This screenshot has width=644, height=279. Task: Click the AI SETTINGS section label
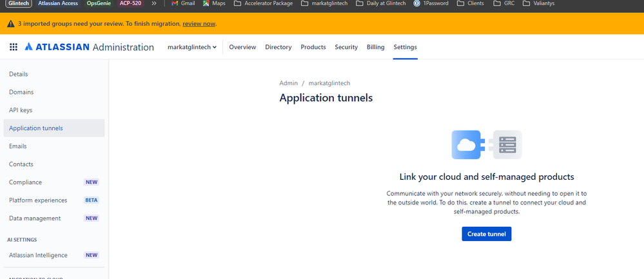pos(23,240)
